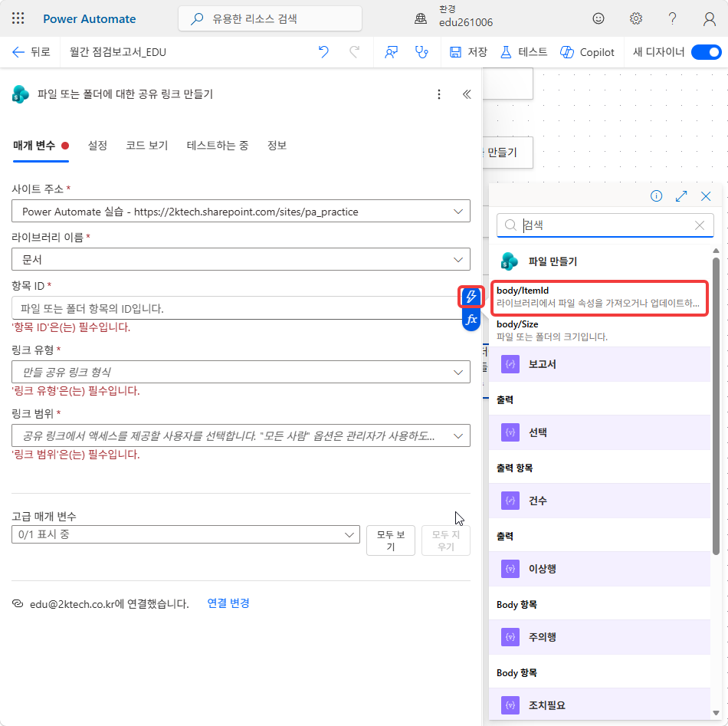Click the 만들기 action card on canvas

507,153
